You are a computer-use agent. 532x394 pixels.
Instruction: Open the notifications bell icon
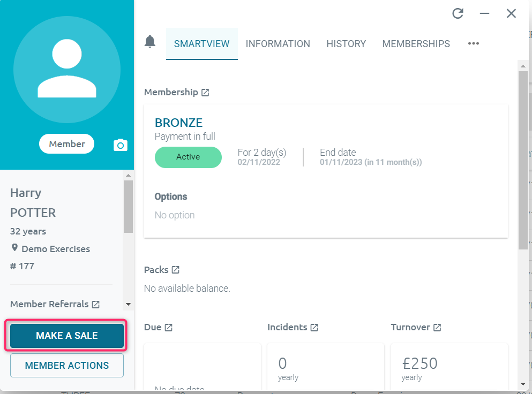[x=150, y=41]
